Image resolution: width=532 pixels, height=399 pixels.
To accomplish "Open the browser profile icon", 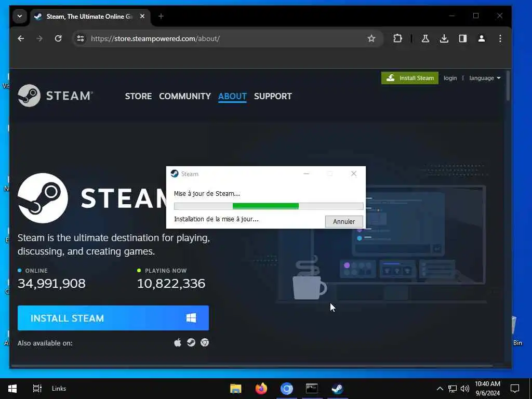I will pyautogui.click(x=481, y=38).
